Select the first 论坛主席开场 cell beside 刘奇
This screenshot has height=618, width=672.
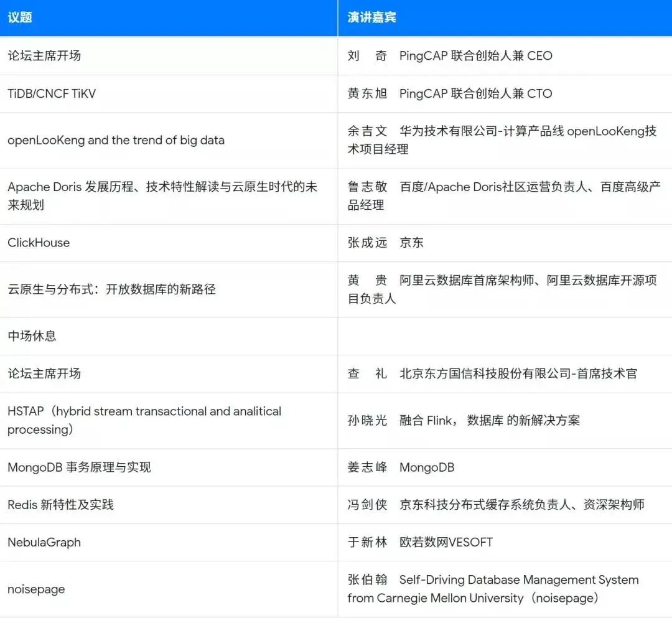(x=169, y=56)
